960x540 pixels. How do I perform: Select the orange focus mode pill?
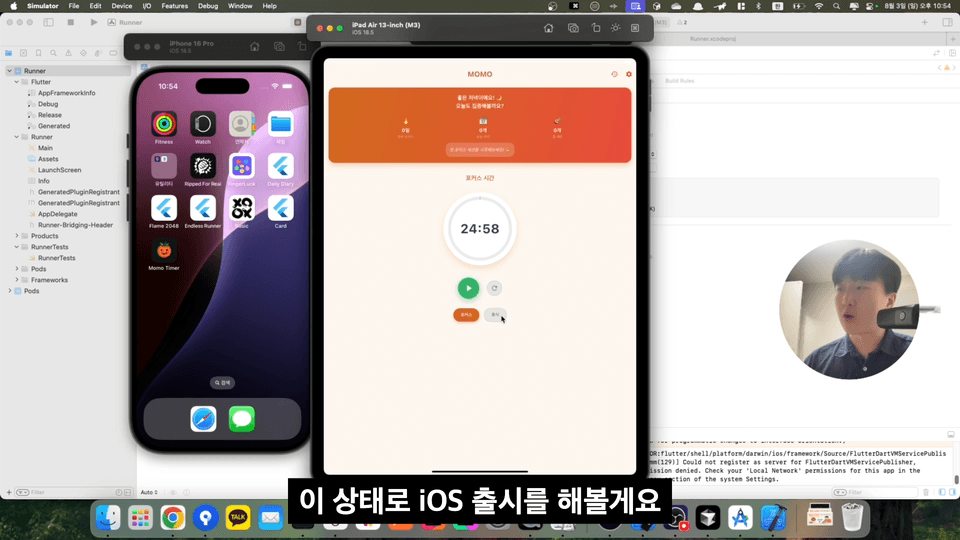click(466, 315)
